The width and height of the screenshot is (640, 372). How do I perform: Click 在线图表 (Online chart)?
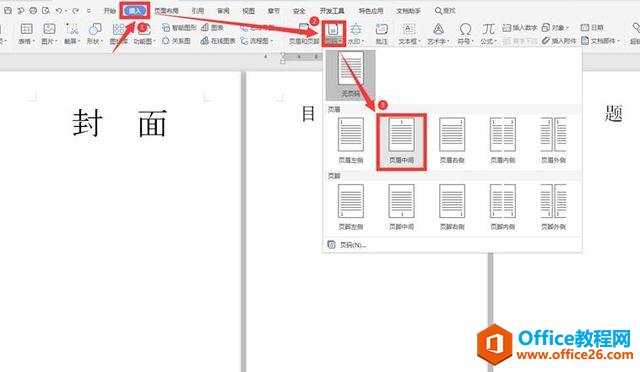click(218, 41)
